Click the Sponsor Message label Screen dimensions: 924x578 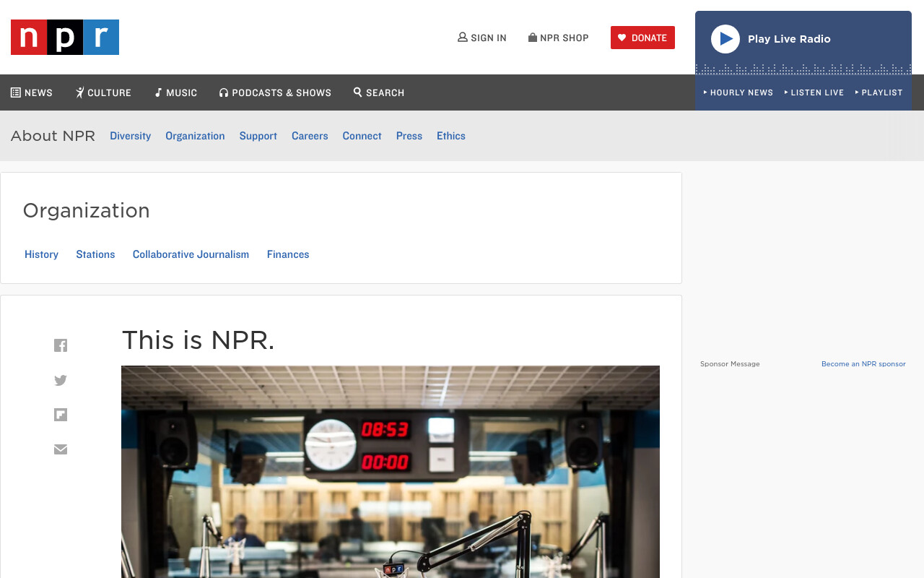730,364
